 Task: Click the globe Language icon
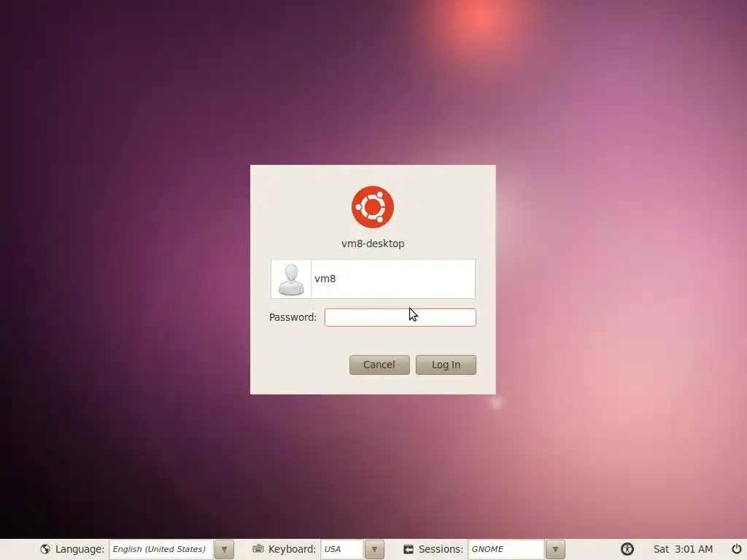point(45,549)
